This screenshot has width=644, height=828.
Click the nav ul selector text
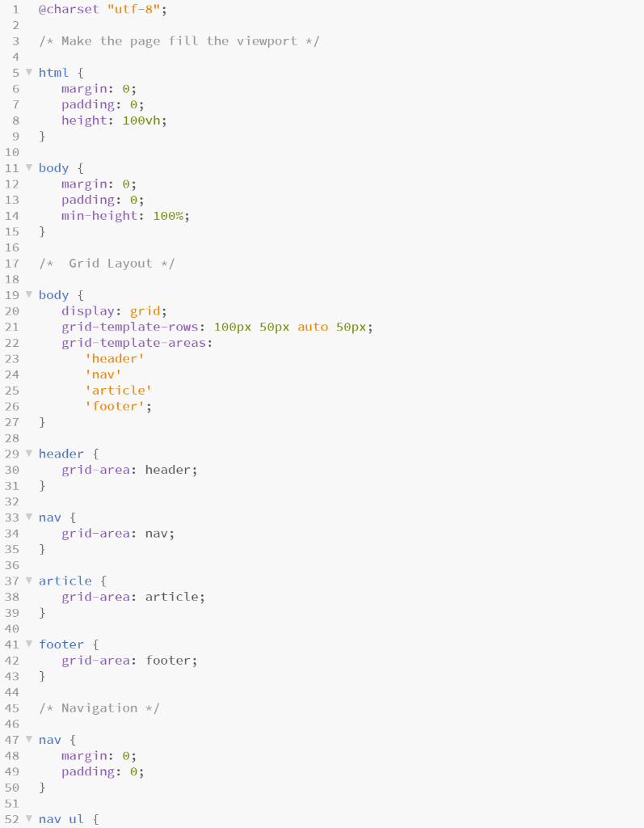pos(61,819)
